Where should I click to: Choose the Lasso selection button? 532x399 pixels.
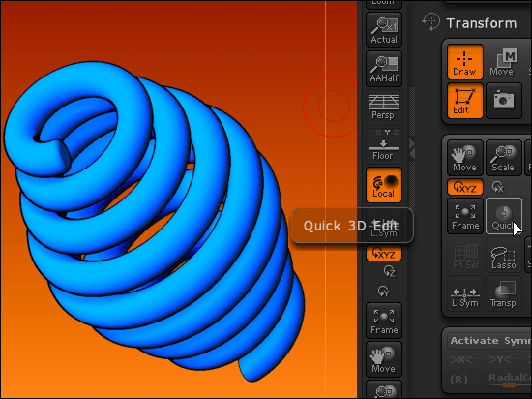504,255
